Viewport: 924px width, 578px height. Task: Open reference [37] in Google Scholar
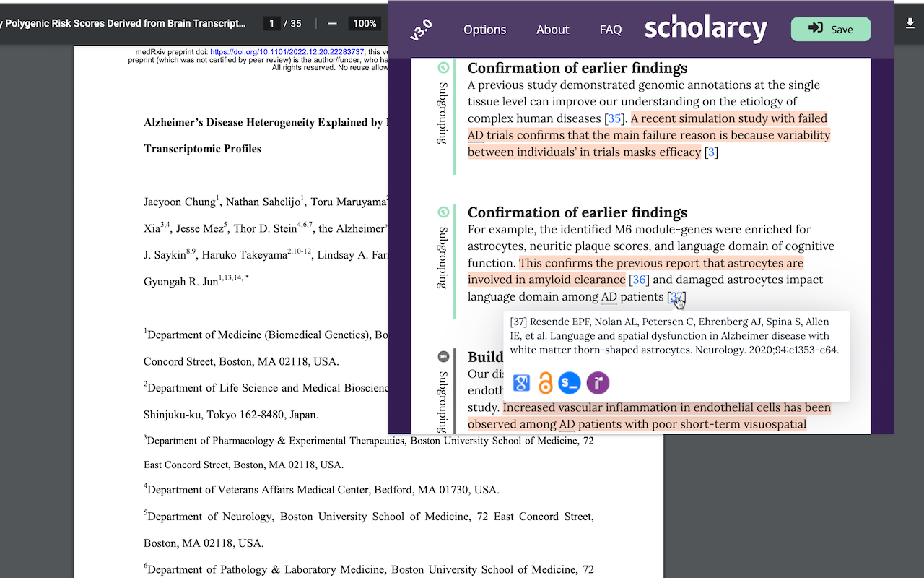coord(520,383)
